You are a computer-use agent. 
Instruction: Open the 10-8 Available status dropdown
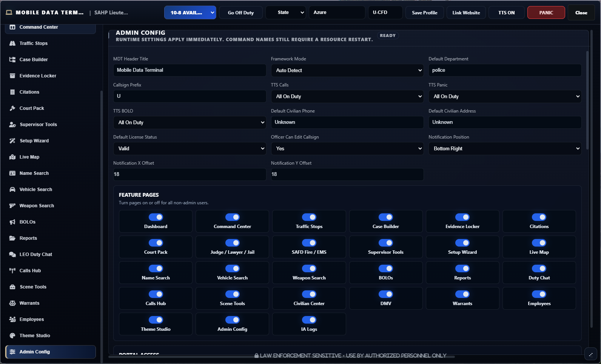(190, 12)
